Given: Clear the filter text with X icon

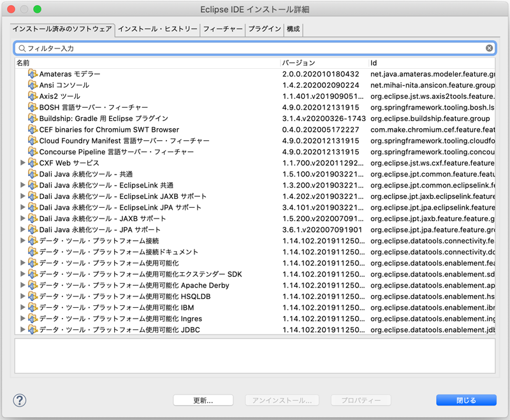Looking at the screenshot, I should [489, 48].
